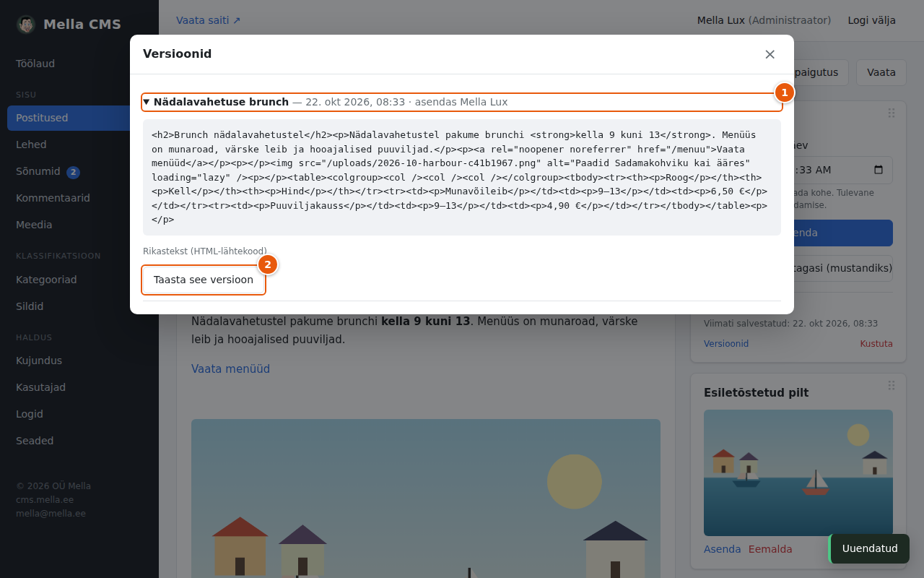924x578 pixels.
Task: Open Logid in the sidebar
Action: tap(79, 414)
